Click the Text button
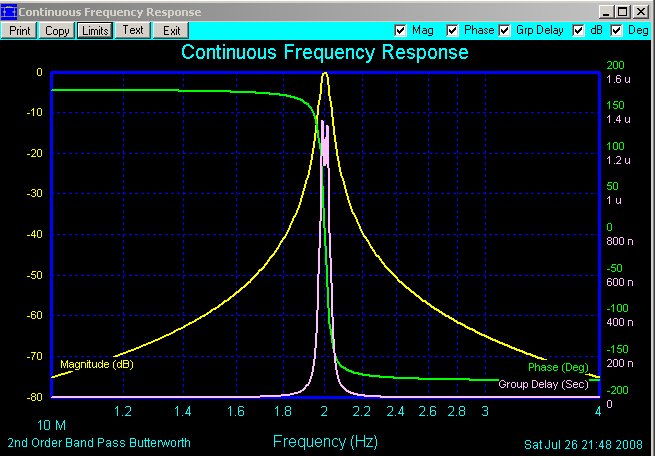This screenshot has width=655, height=456. [x=133, y=31]
